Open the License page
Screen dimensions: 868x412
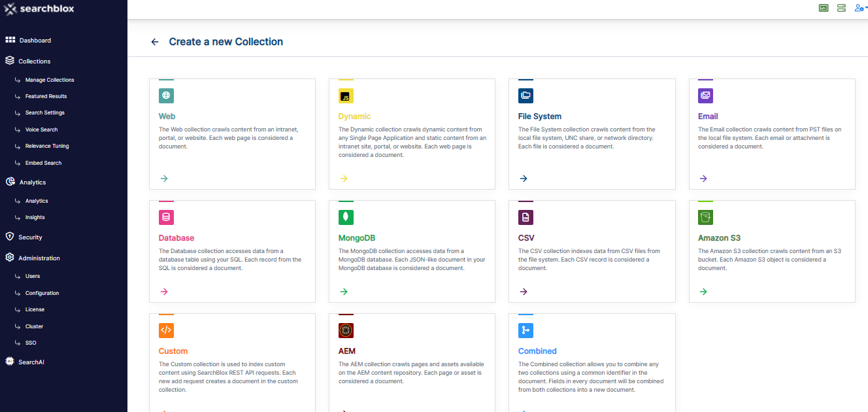(x=35, y=309)
